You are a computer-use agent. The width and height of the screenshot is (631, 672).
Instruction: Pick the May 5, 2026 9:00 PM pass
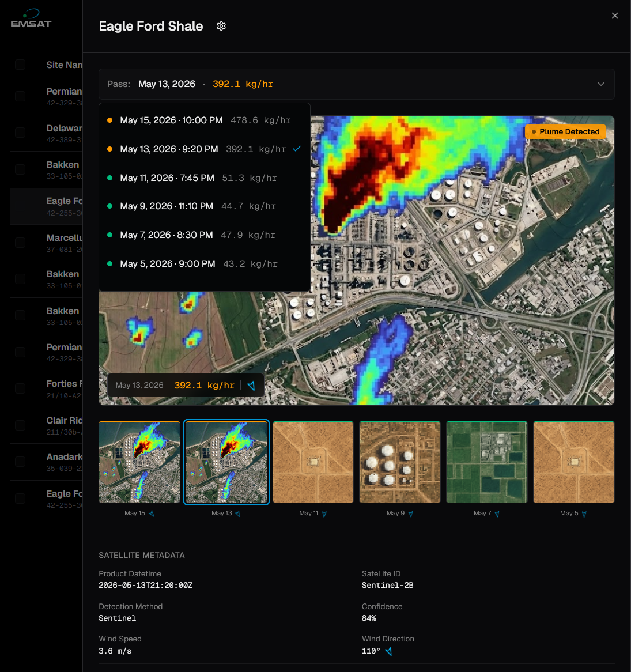205,263
